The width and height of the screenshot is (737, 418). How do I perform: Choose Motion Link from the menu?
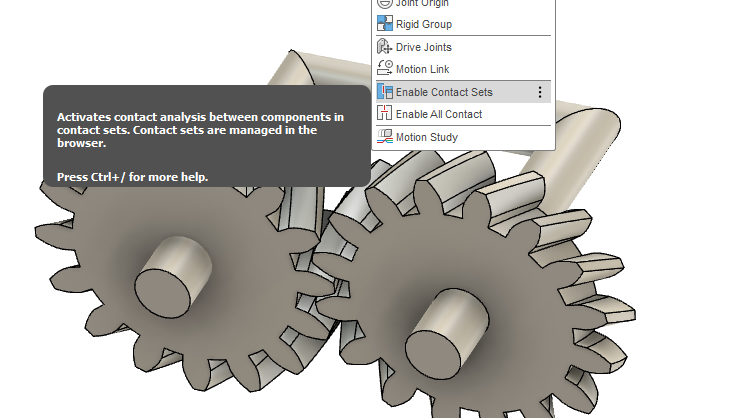click(x=463, y=69)
